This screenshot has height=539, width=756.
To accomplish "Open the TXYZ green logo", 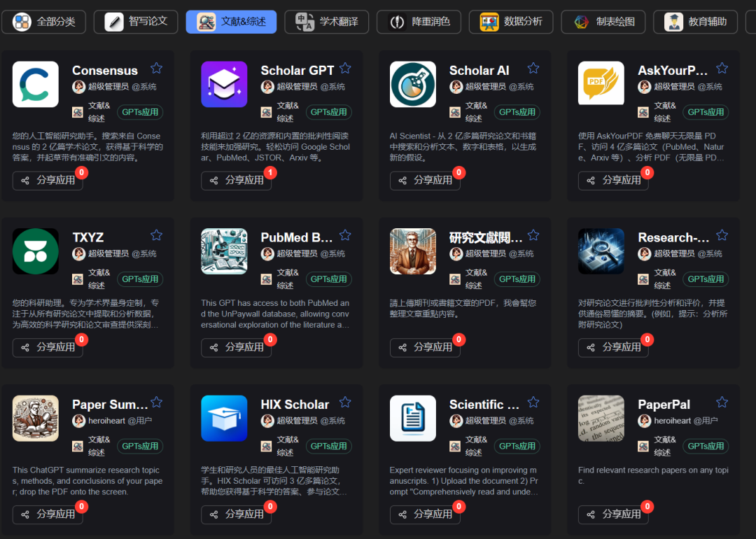I will coord(36,251).
